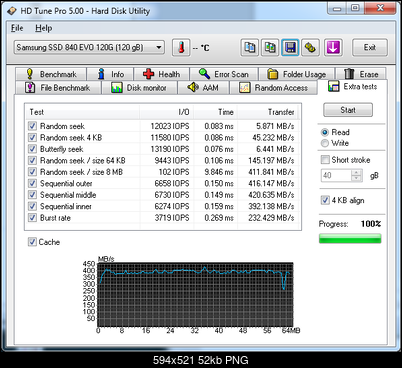Image resolution: width=402 pixels, height=368 pixels.
Task: Enable the Short stroke checkbox
Action: coord(325,160)
